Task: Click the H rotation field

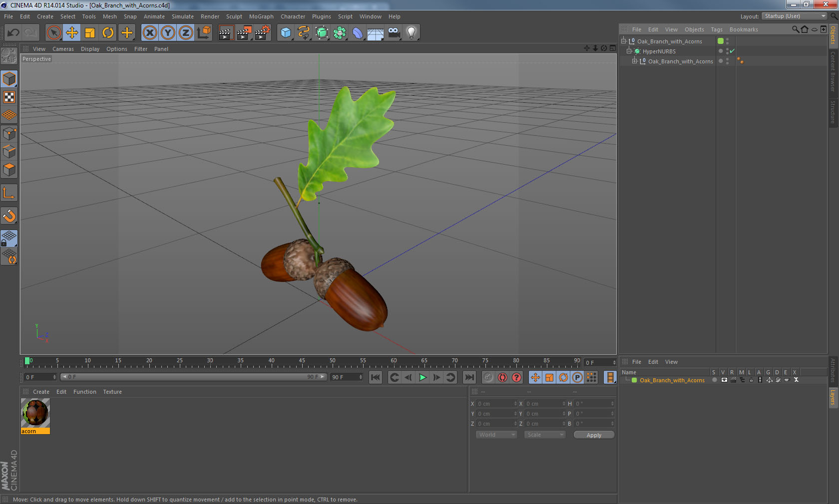Action: [x=594, y=404]
